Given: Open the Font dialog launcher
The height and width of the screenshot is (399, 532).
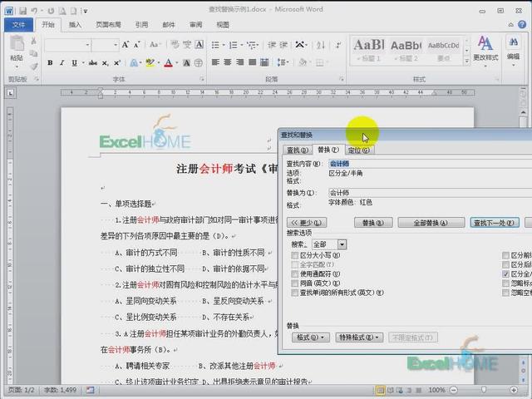Looking at the screenshot, I should coord(202,79).
